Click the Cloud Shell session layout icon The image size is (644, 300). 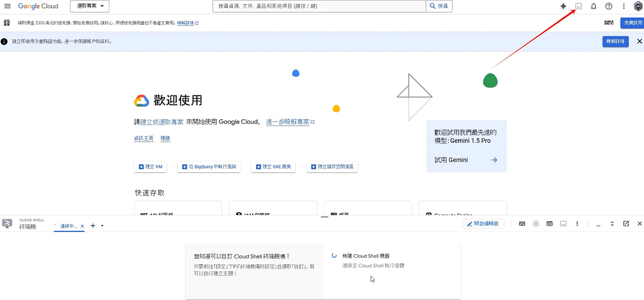563,223
